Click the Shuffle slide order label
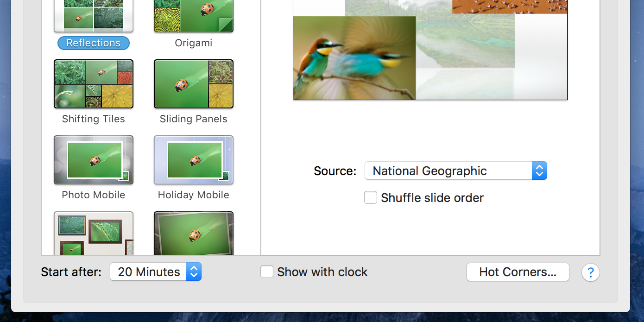This screenshot has height=322, width=644. [x=432, y=198]
